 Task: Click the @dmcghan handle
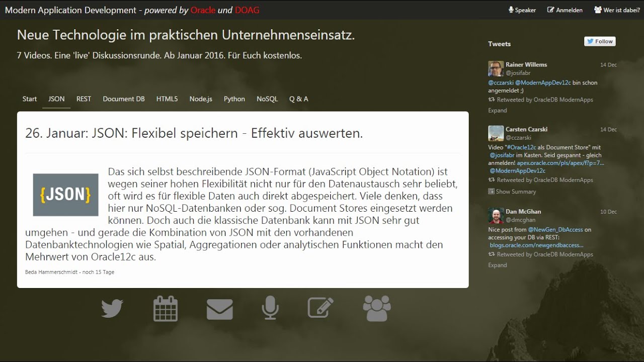pyautogui.click(x=520, y=220)
